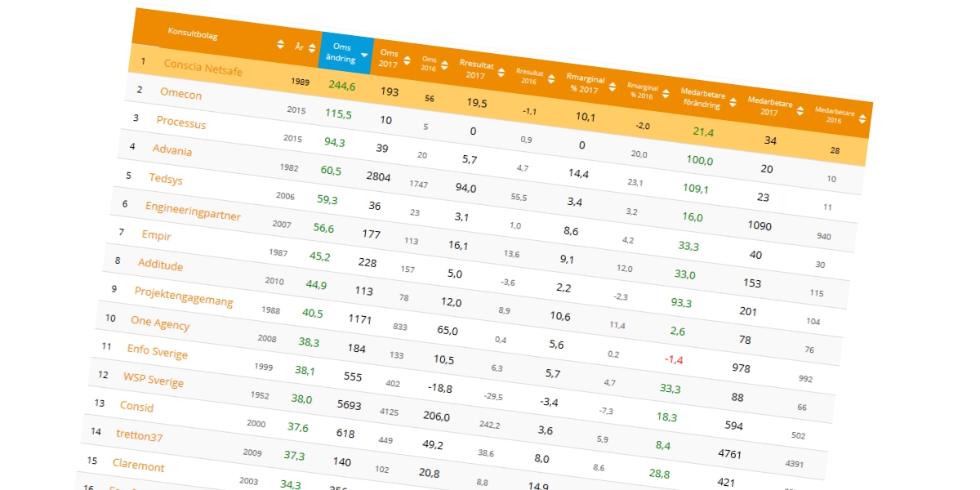The image size is (980, 490).
Task: Open the Engineeringpartner company link
Action: click(194, 211)
